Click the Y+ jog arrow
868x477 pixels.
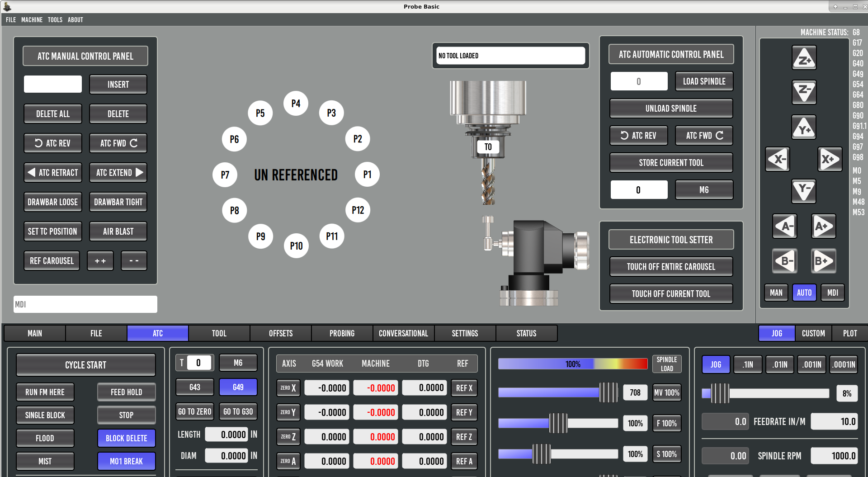[804, 127]
